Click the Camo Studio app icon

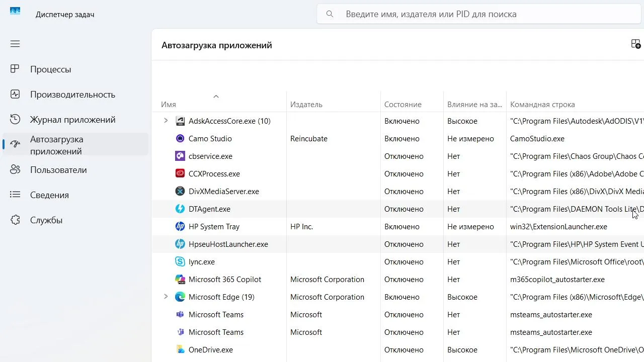[180, 139]
